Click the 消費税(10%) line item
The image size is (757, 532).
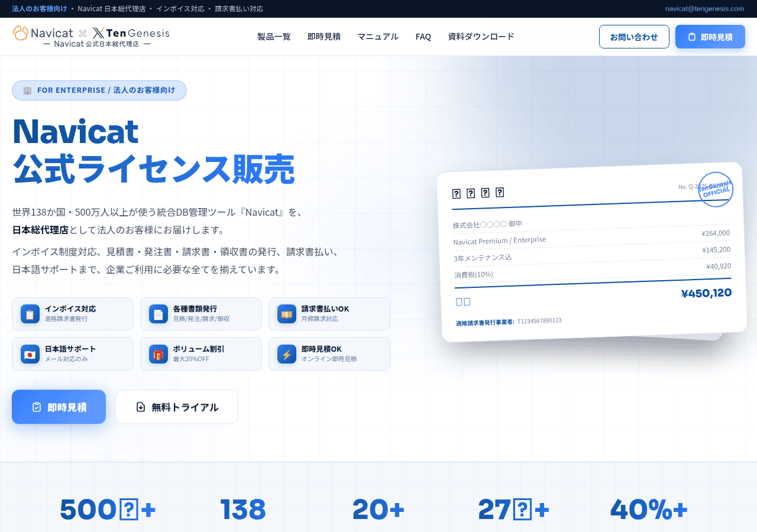(x=474, y=275)
